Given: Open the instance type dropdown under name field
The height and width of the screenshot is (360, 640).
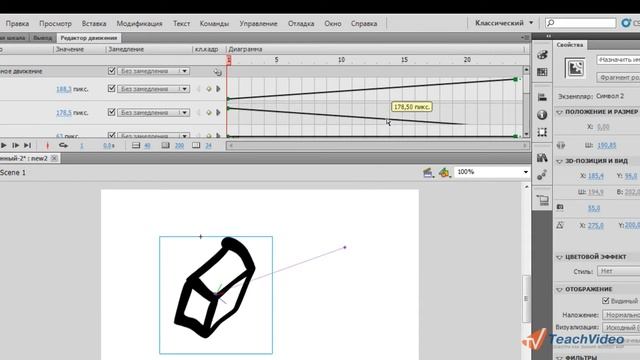Looking at the screenshot, I should [618, 78].
